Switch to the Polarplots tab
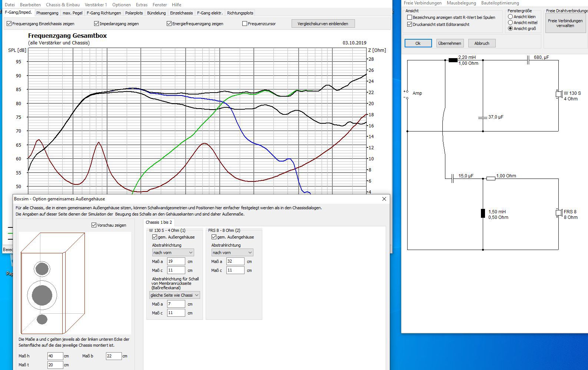Screen dimensions: 588x370 (x=134, y=13)
